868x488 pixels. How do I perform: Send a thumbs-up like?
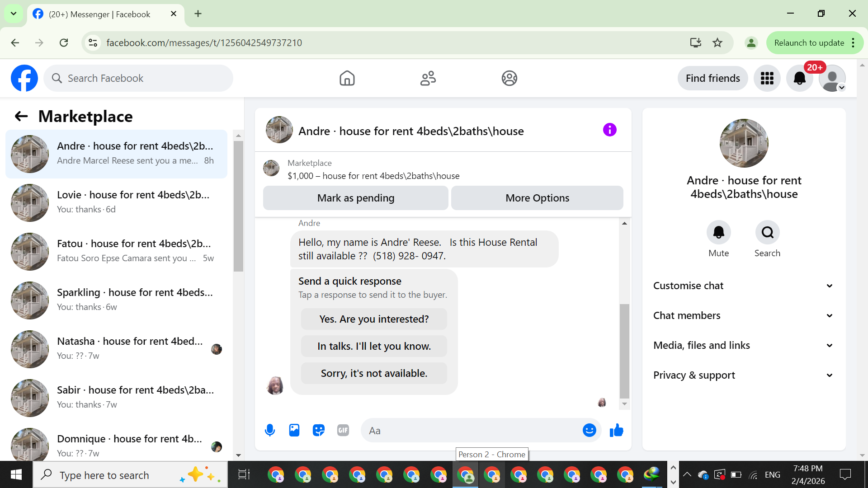tap(616, 430)
